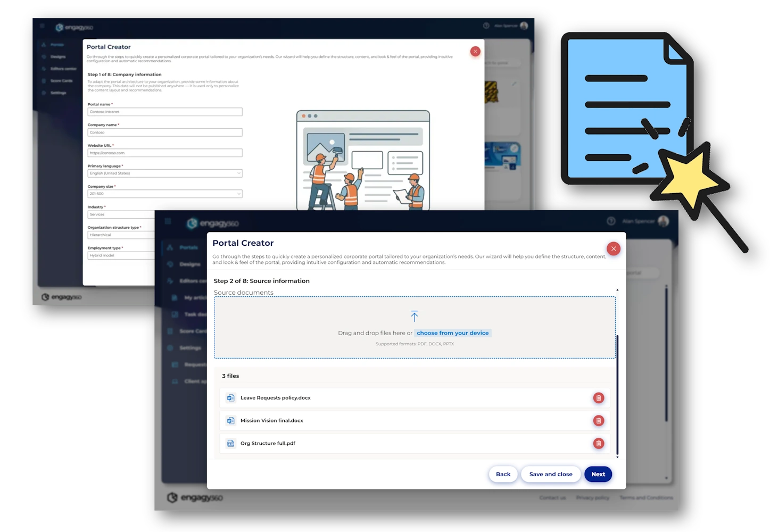Delete the Leave Requests policy.docx file
This screenshot has height=532, width=770.
(x=598, y=398)
